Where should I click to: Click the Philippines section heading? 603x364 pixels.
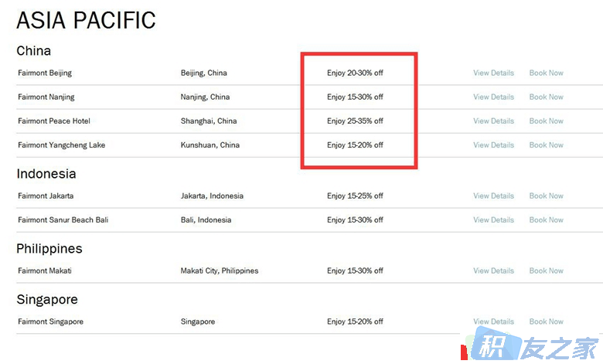pyautogui.click(x=49, y=249)
